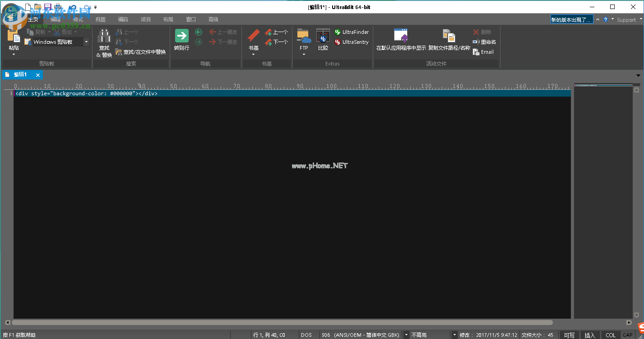Click the 剪切 (Cut) scissors button

pos(63,32)
